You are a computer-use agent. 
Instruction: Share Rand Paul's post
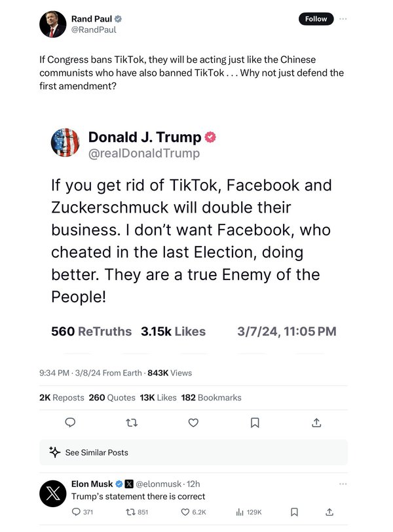pos(316,423)
